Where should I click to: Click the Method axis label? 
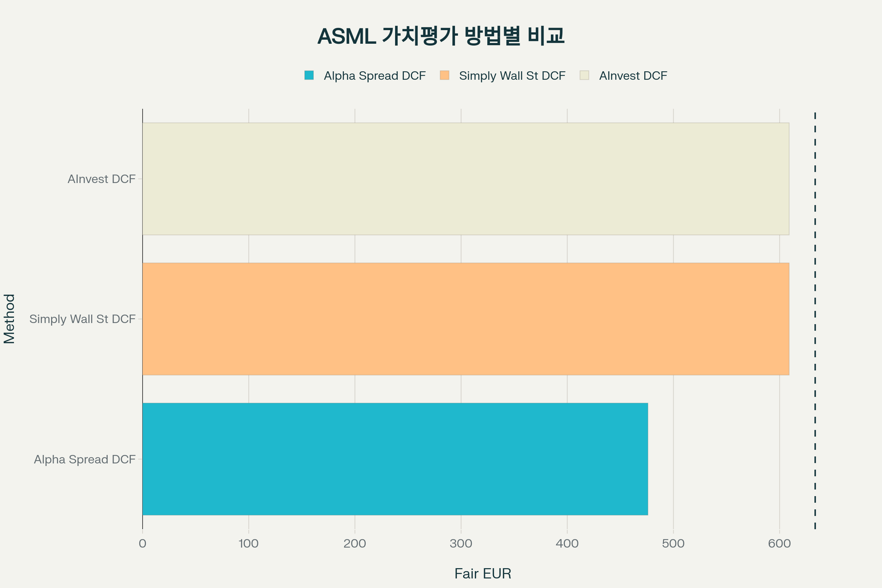pyautogui.click(x=10, y=318)
